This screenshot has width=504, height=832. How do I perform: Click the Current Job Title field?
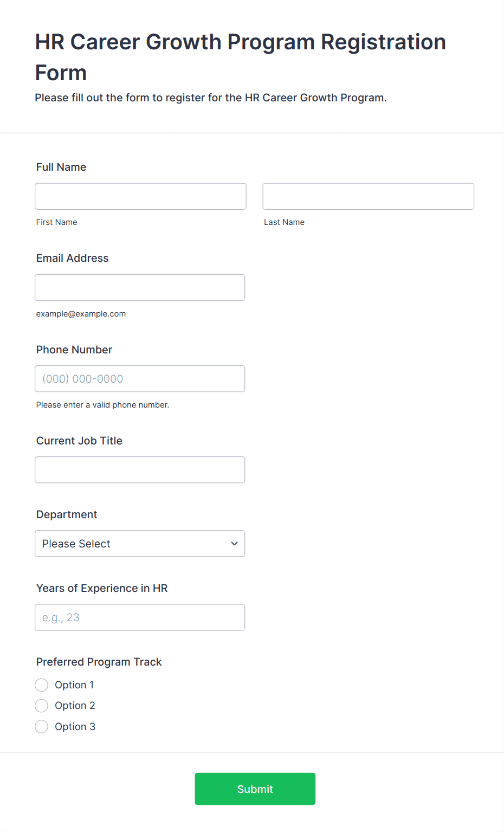pyautogui.click(x=140, y=470)
